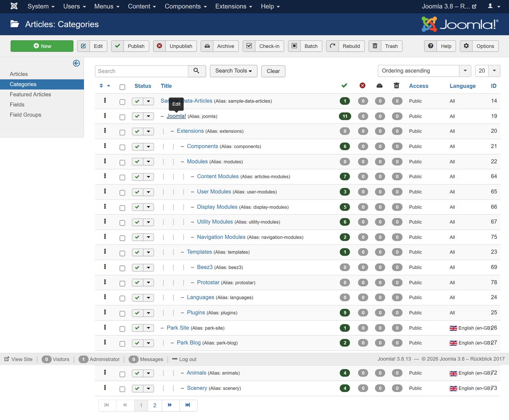Sort by trashed bin column icon
Image resolution: width=509 pixels, height=420 pixels.
coord(397,85)
